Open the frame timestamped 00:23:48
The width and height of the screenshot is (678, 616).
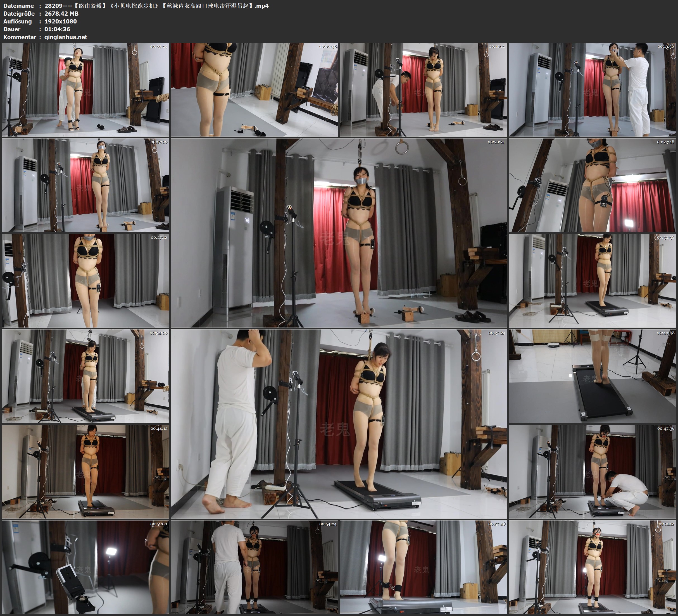pyautogui.click(x=592, y=185)
